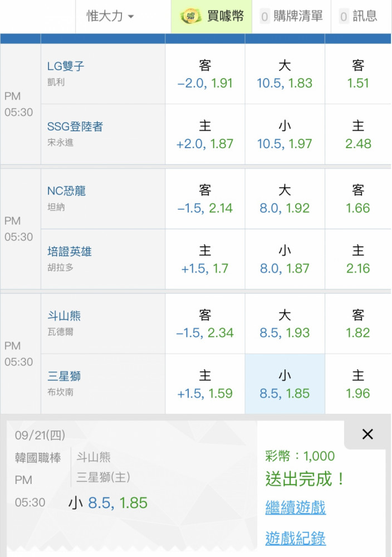This screenshot has width=392, height=557.
Task: Select 三星獅 moneyline 主 1.96
Action: (358, 384)
